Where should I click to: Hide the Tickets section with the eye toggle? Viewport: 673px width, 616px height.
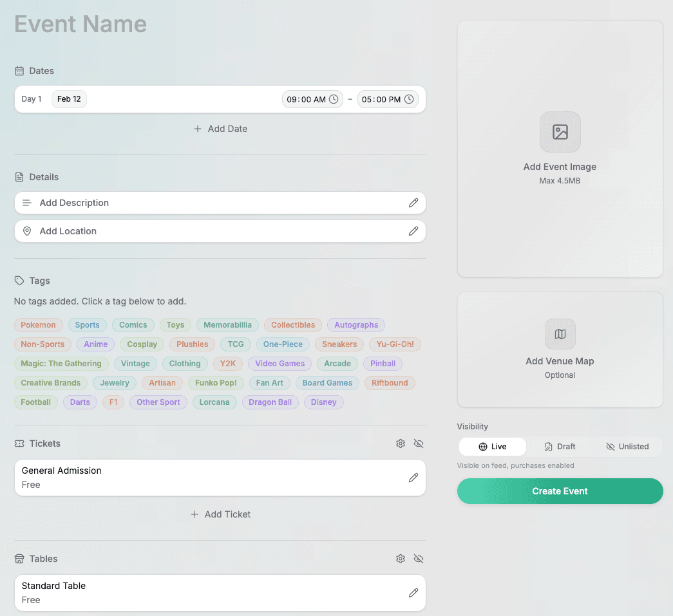(x=419, y=443)
